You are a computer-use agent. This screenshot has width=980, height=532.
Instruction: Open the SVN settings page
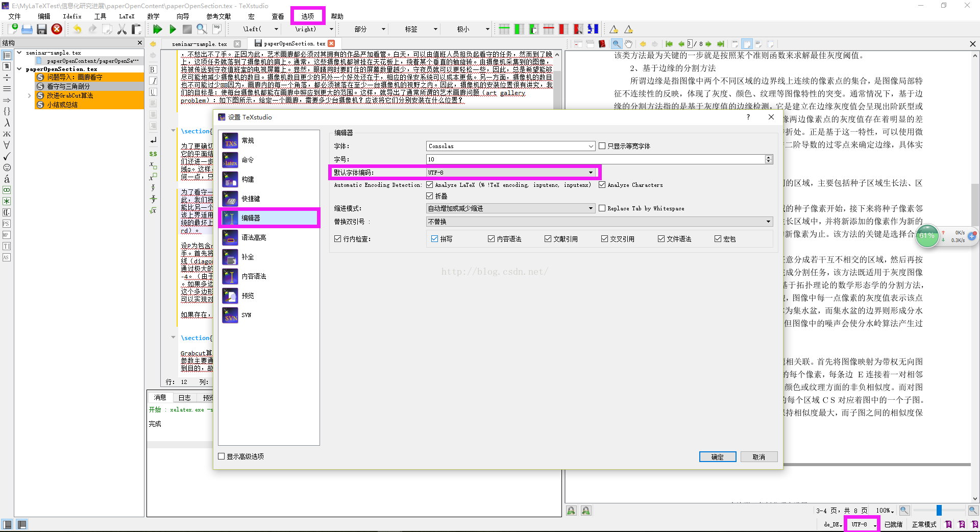coord(269,315)
